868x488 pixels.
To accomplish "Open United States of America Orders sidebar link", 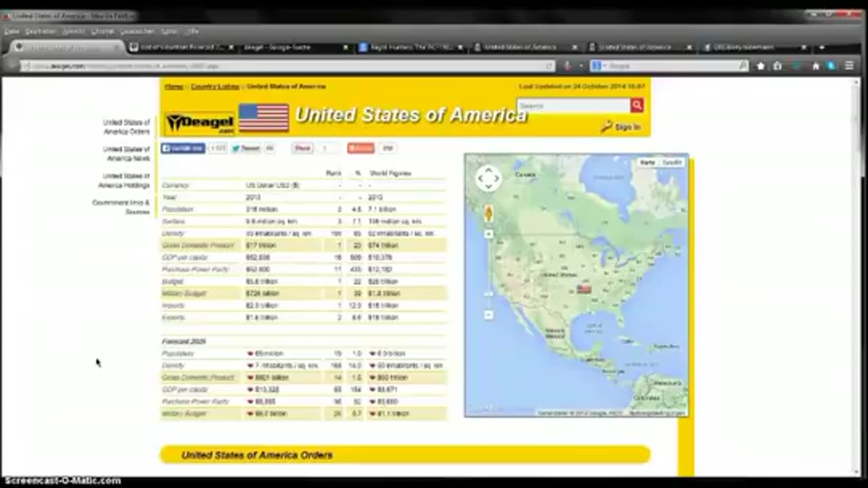I will [x=126, y=127].
